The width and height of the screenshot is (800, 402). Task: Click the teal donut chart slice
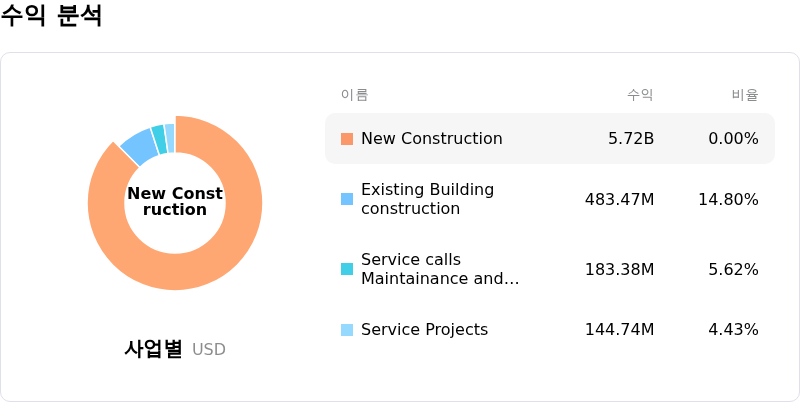click(159, 139)
